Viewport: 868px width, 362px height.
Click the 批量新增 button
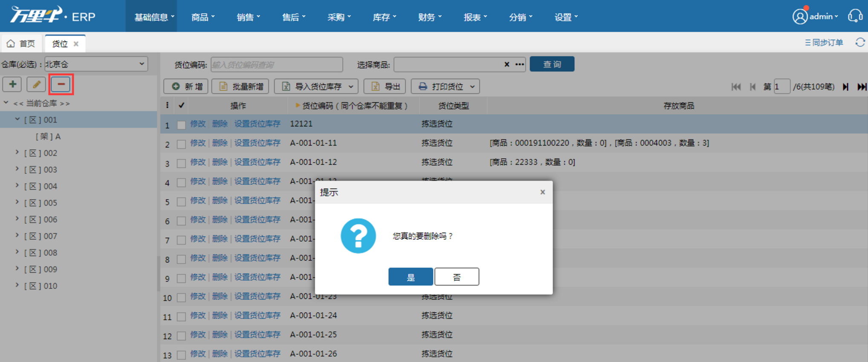coord(240,86)
